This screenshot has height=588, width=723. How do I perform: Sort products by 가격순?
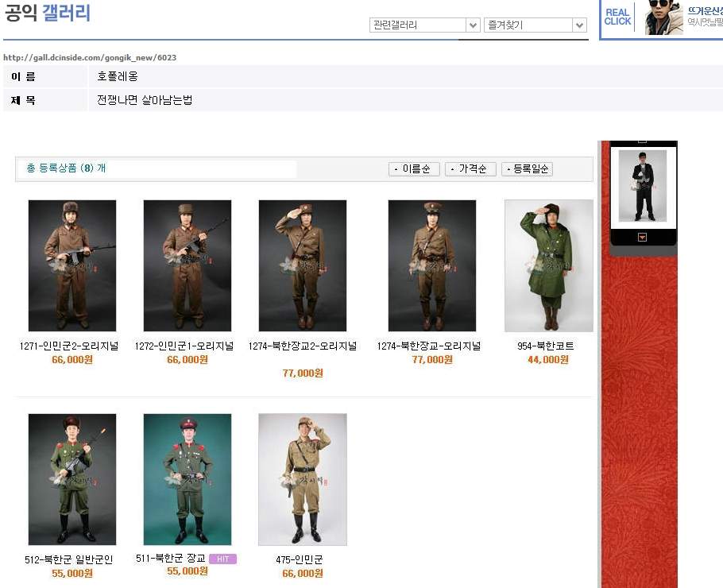pos(470,169)
